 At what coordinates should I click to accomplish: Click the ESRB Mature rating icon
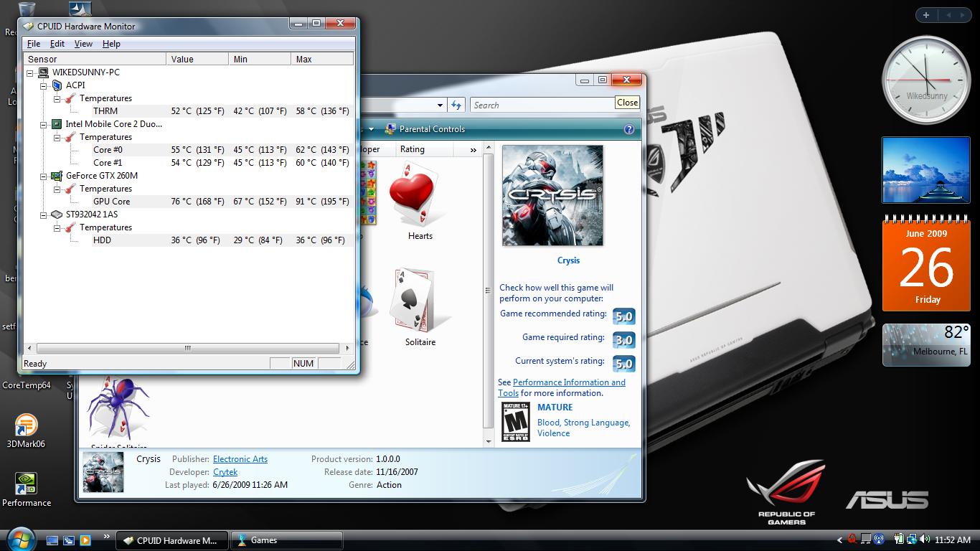(515, 422)
